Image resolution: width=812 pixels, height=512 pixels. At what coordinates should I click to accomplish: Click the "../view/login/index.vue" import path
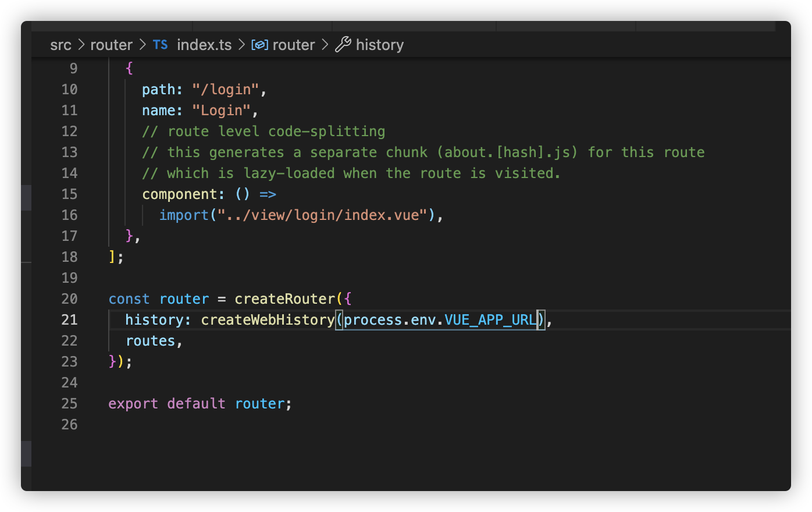pyautogui.click(x=323, y=215)
